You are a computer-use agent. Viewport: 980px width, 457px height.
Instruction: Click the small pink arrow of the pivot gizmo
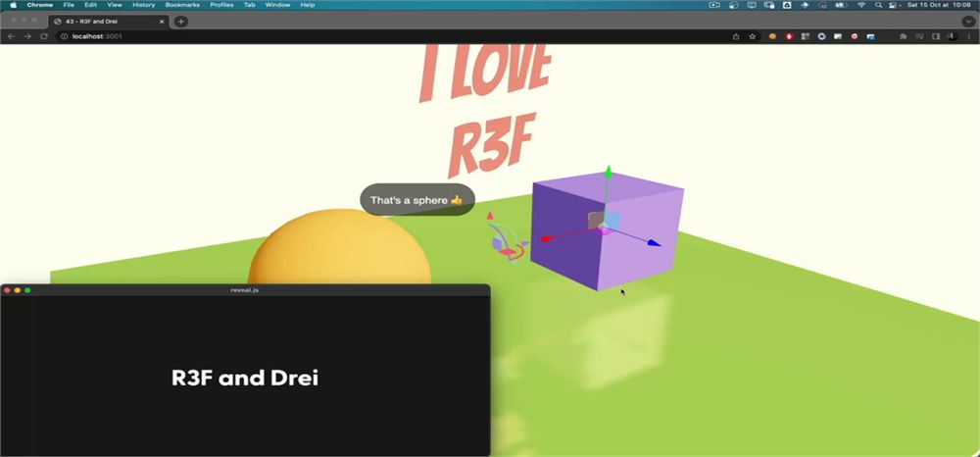tap(490, 216)
